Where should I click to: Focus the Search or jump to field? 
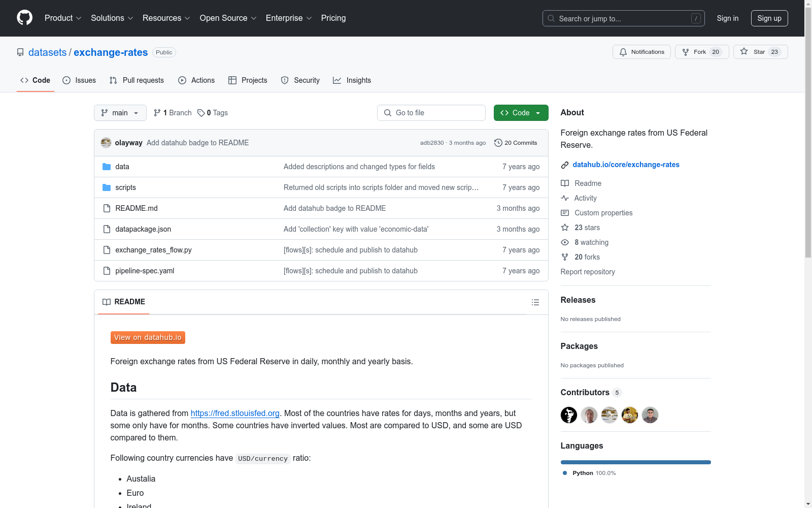(623, 18)
